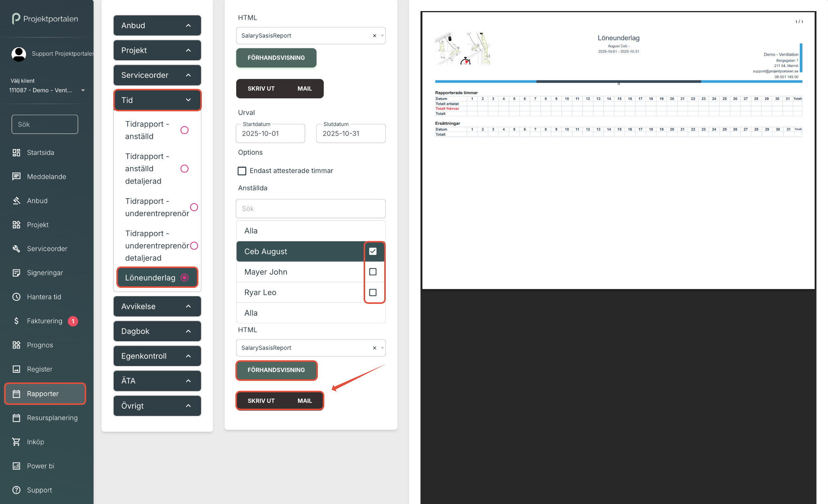Click MAIL in the bottom button group
The width and height of the screenshot is (828, 504).
[x=304, y=401]
